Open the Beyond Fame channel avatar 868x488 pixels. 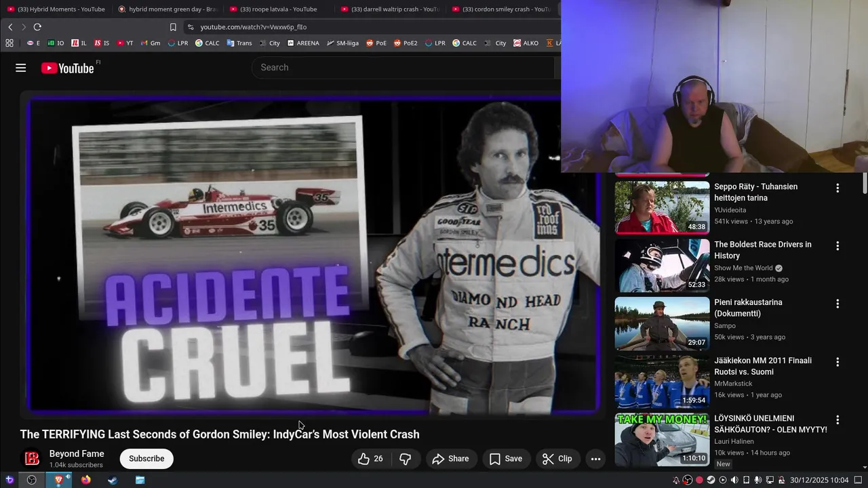(32, 459)
